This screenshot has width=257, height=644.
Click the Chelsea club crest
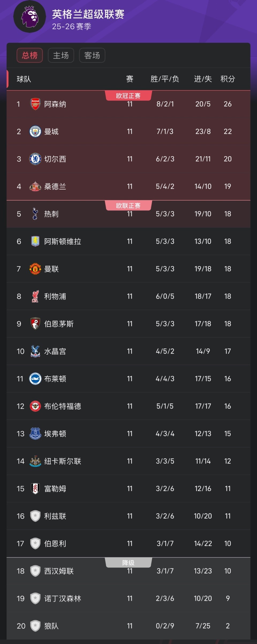click(35, 159)
